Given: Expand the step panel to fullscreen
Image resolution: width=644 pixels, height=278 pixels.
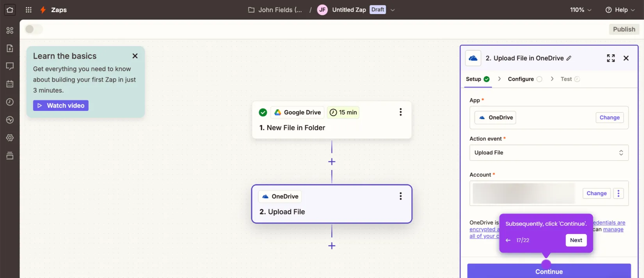Looking at the screenshot, I should click(x=611, y=58).
